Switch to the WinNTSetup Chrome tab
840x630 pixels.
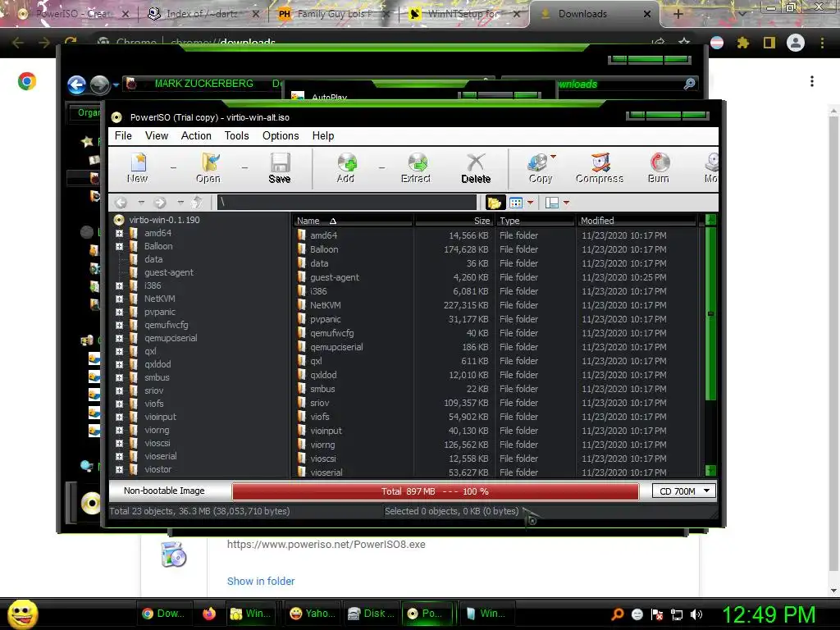464,14
